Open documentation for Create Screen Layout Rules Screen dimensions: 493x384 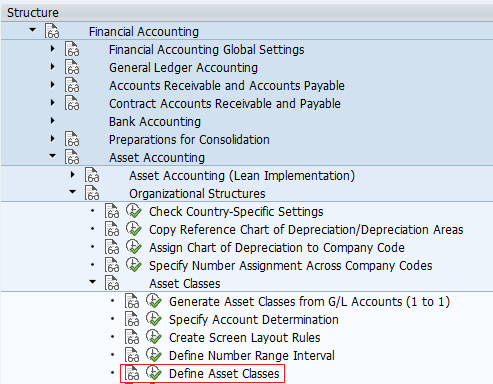coord(132,337)
